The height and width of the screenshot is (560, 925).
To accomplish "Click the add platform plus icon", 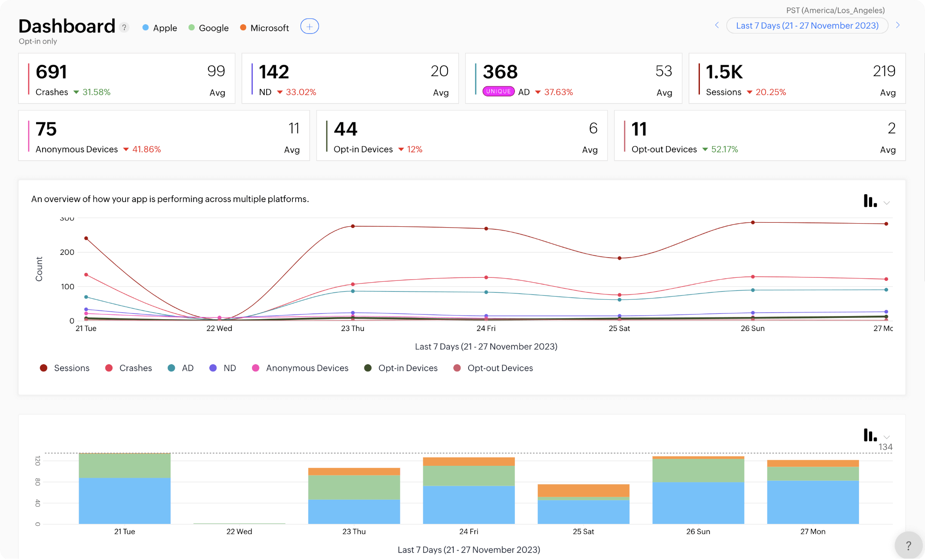I will pyautogui.click(x=309, y=27).
